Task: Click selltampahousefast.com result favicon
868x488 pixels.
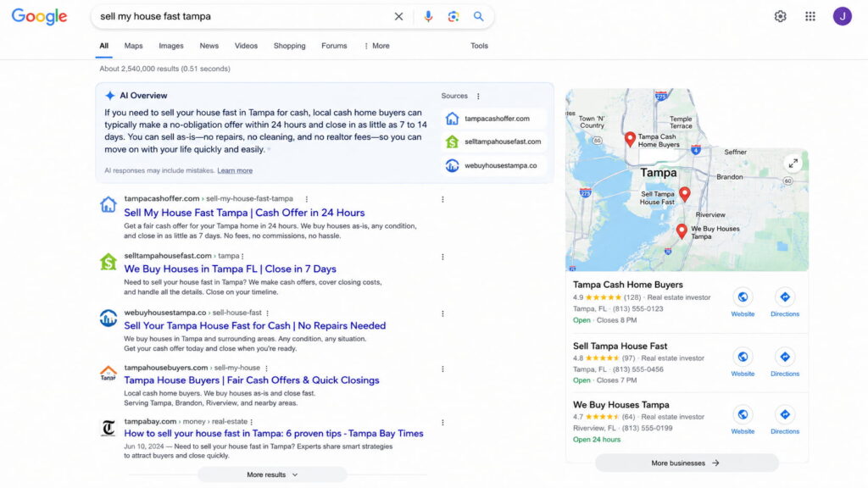Action: pyautogui.click(x=108, y=261)
